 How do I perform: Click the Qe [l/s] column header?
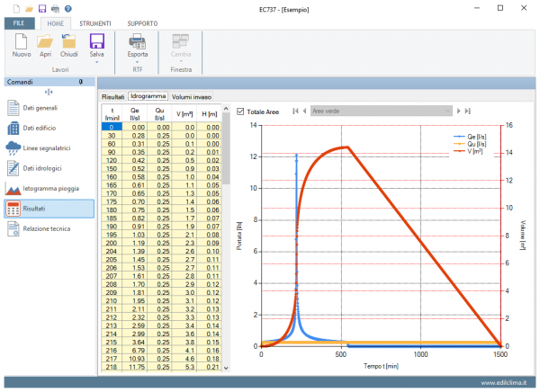pyautogui.click(x=135, y=113)
